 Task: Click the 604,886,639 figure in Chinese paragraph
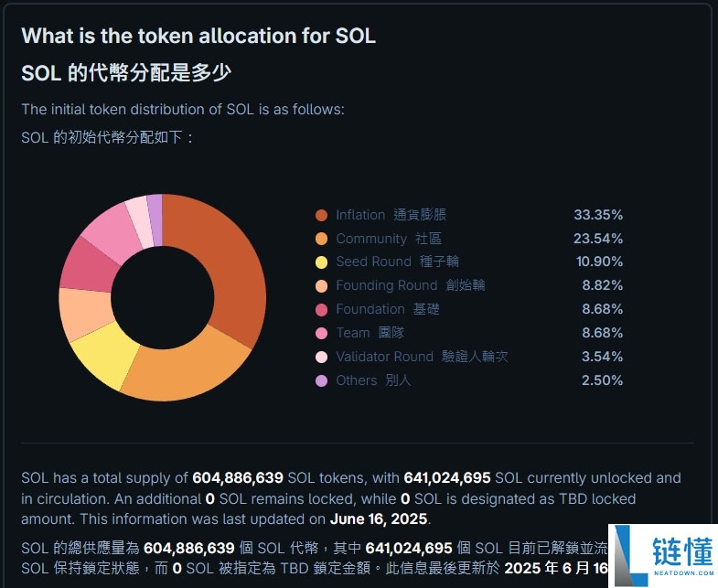[188, 548]
